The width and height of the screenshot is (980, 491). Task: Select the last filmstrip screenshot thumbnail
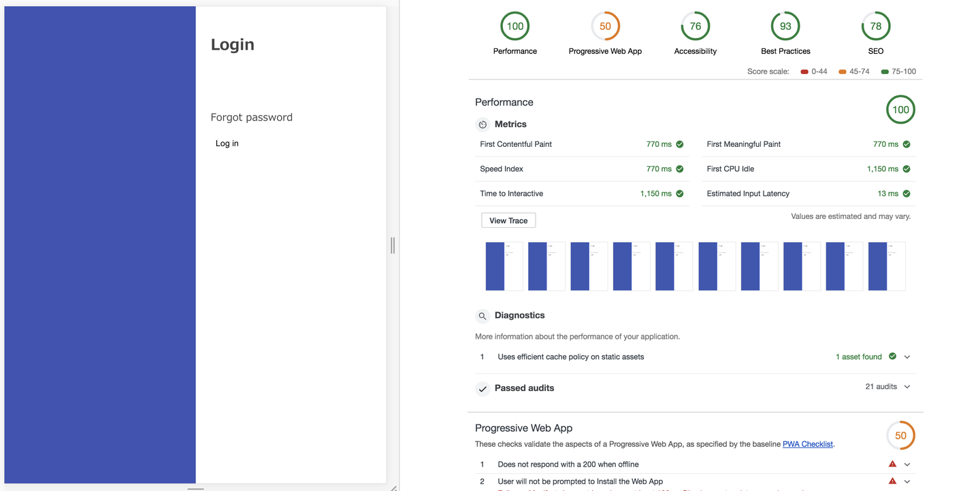(x=886, y=266)
